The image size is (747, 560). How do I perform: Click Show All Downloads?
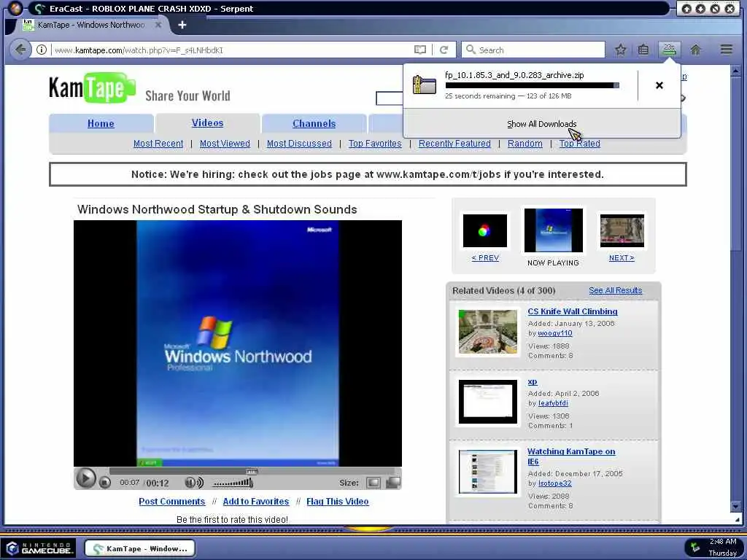(x=542, y=124)
